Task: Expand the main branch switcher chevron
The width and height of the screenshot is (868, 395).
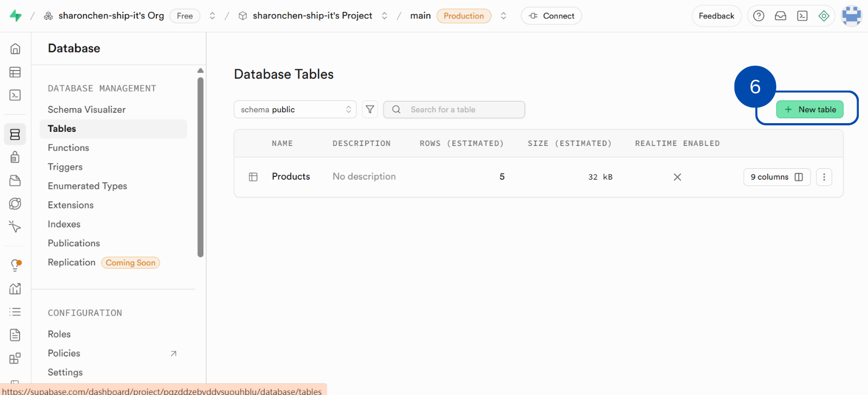Action: (x=503, y=16)
